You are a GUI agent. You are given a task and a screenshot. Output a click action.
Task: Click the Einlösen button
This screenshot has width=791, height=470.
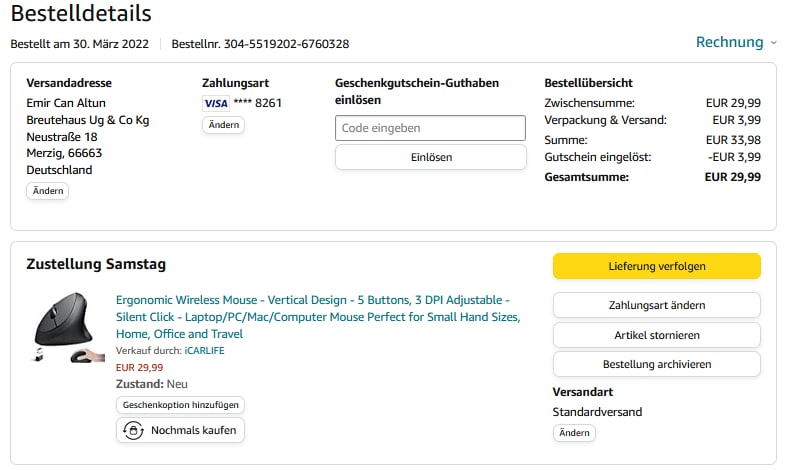[430, 157]
